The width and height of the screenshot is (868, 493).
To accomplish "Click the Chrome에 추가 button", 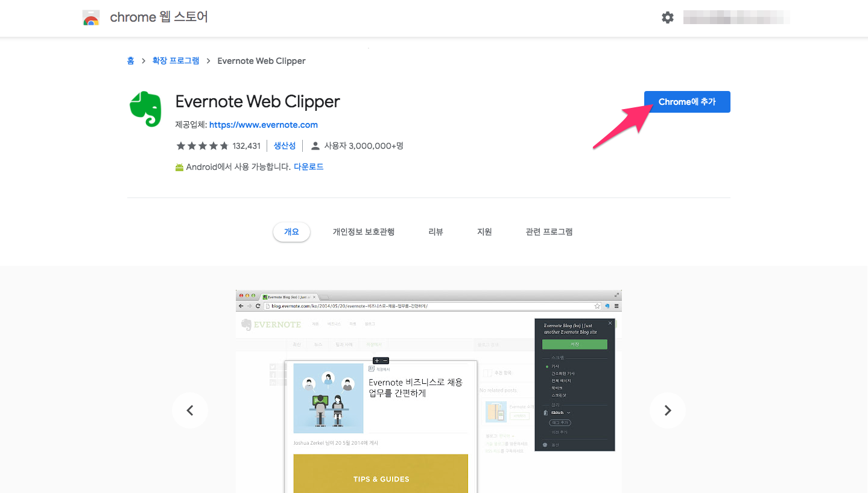I will click(x=687, y=102).
